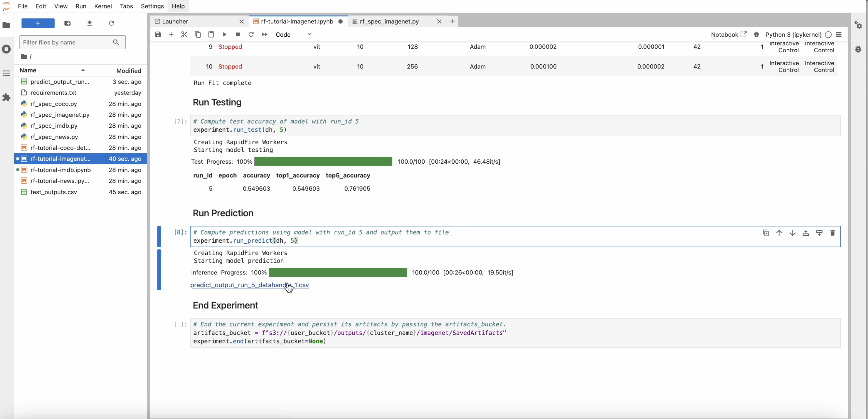
Task: Open the Tabs menu
Action: (x=126, y=6)
